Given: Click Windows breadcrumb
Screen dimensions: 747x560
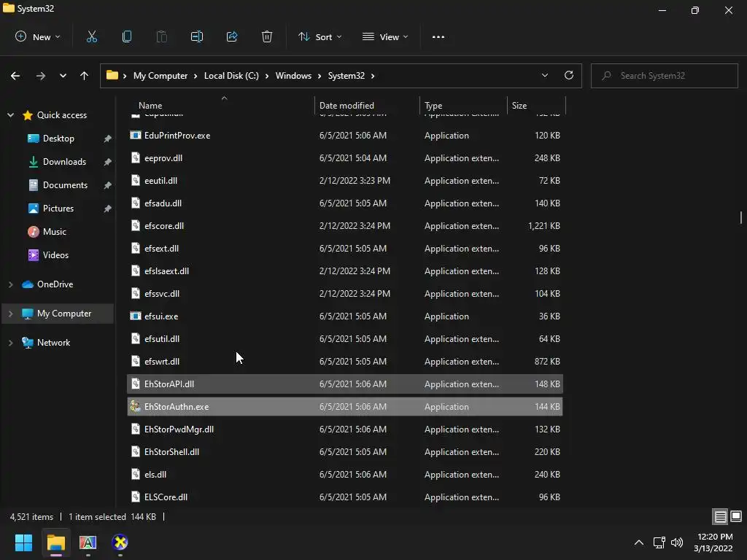Looking at the screenshot, I should click(x=293, y=76).
